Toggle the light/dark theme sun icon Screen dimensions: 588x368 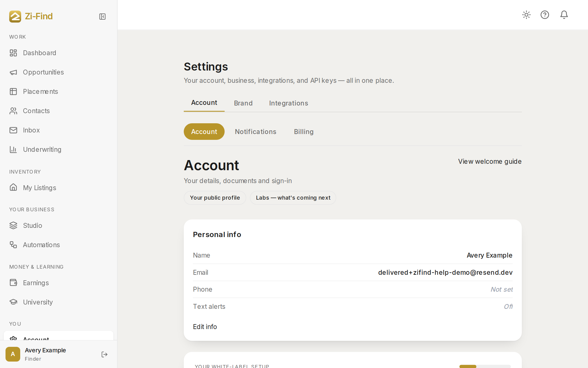[526, 15]
